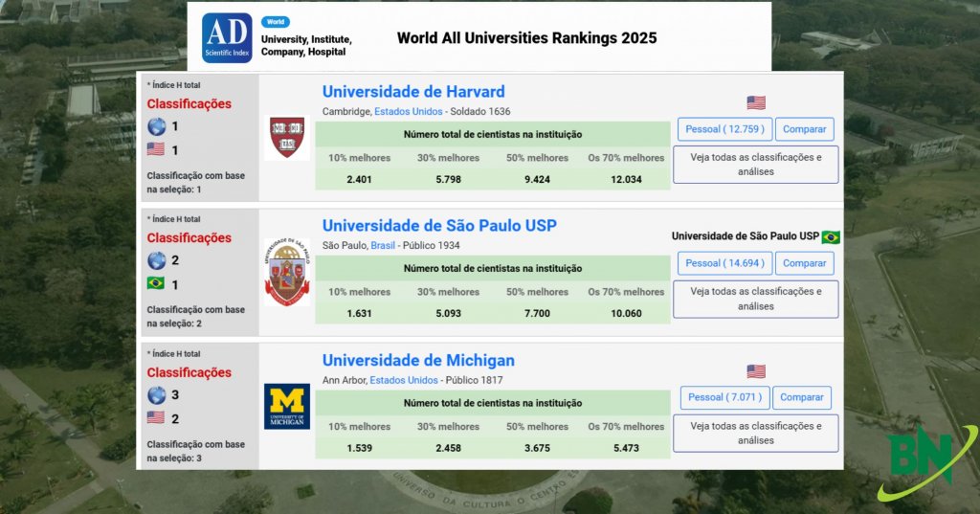
Task: Open Estados Unidos link under Harvard
Action: pyautogui.click(x=408, y=111)
